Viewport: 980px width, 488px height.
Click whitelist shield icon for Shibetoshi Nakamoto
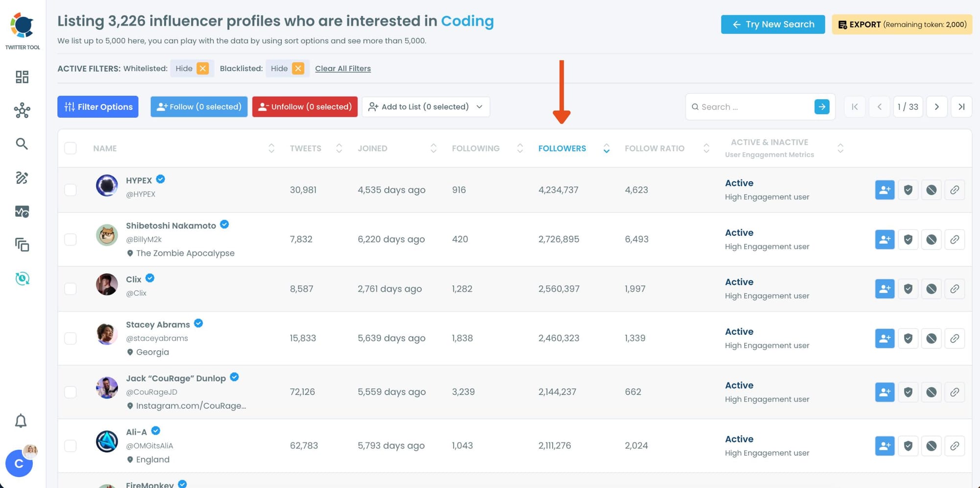click(x=908, y=239)
